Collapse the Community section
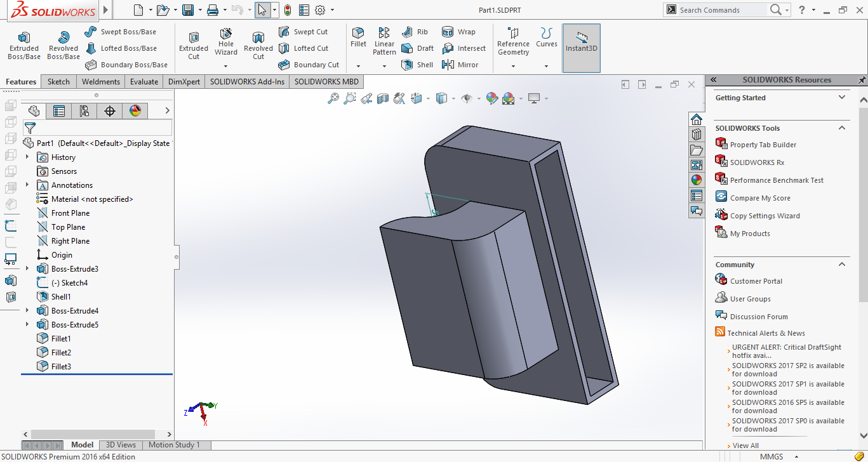Viewport: 868px width, 462px height. point(842,265)
